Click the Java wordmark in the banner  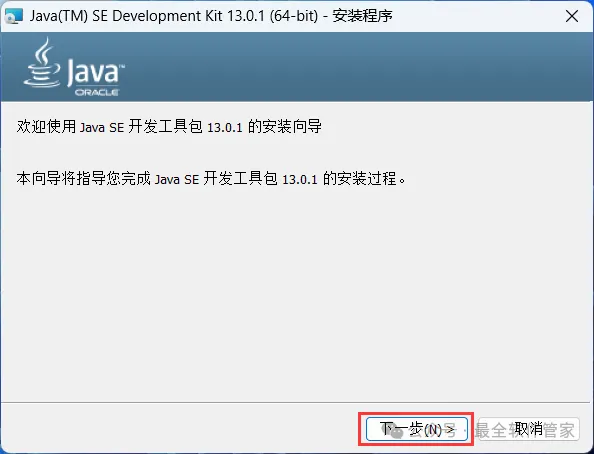pos(95,71)
